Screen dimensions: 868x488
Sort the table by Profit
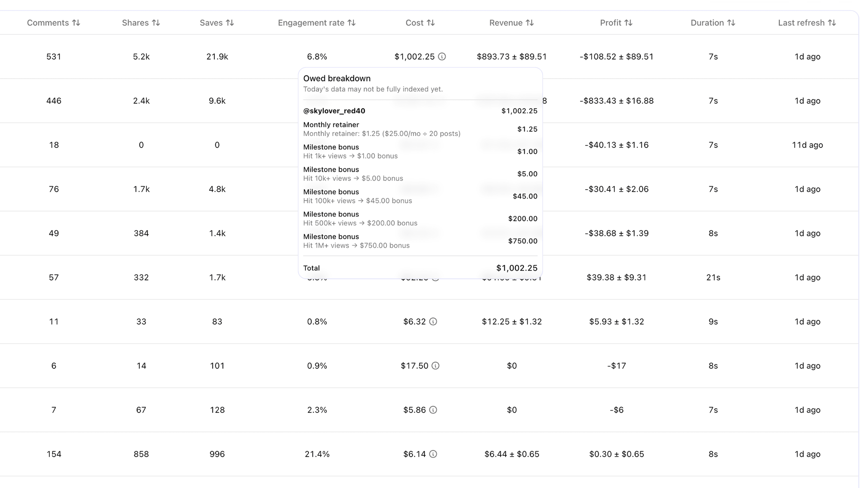pos(629,23)
